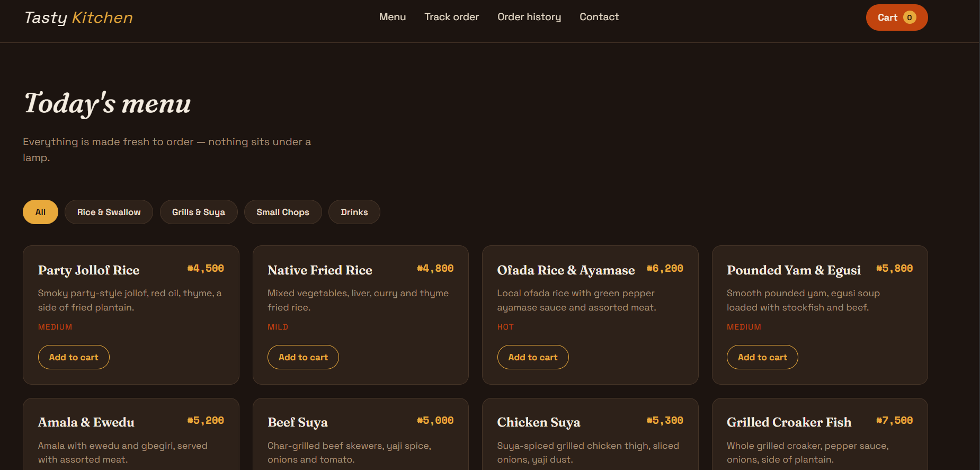Open the Cart button
Screen dimensions: 980x470
pos(897,17)
